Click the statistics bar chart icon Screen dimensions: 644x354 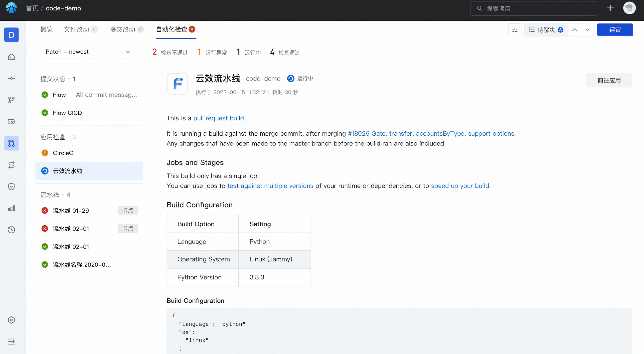click(x=11, y=208)
